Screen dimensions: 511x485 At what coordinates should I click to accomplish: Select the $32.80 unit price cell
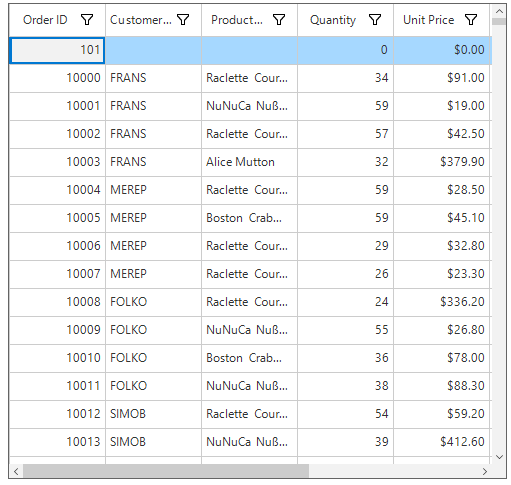coord(441,246)
